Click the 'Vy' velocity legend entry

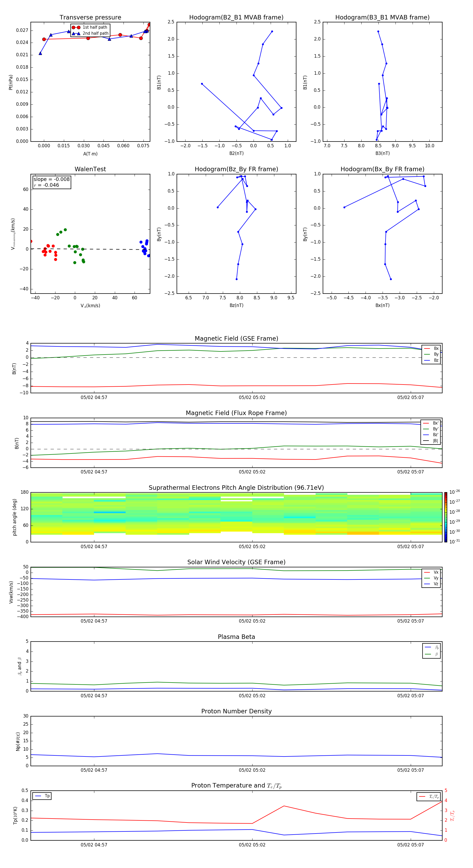(x=431, y=578)
